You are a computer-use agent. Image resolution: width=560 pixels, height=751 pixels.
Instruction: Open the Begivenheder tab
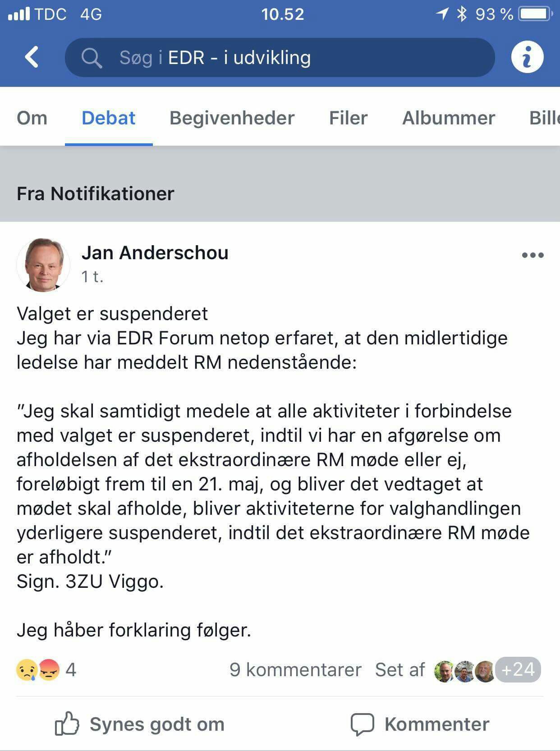click(232, 118)
